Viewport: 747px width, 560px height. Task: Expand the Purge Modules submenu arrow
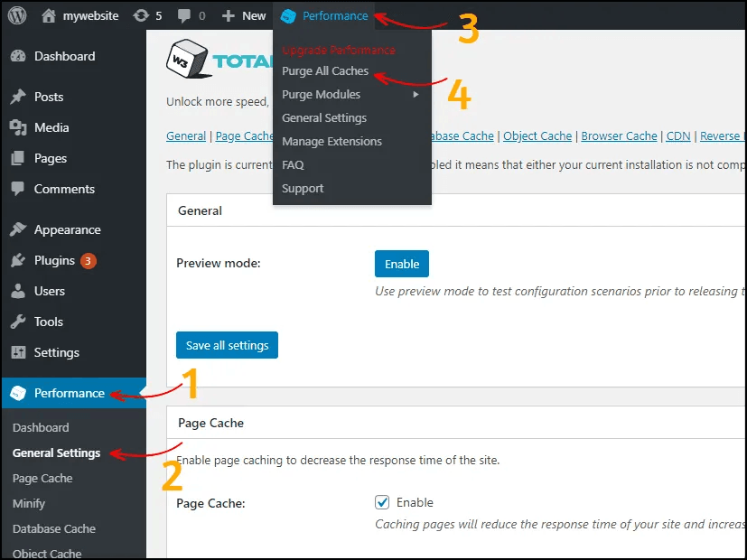(x=416, y=94)
